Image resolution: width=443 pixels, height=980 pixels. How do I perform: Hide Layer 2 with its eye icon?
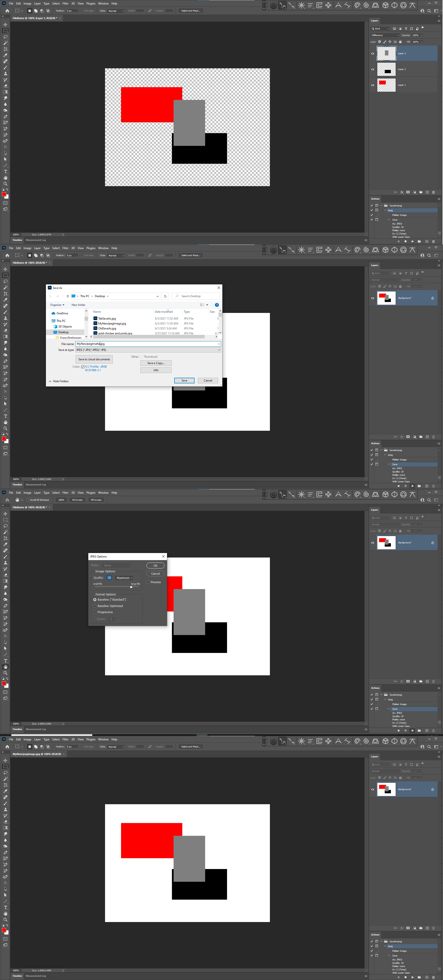(x=373, y=69)
